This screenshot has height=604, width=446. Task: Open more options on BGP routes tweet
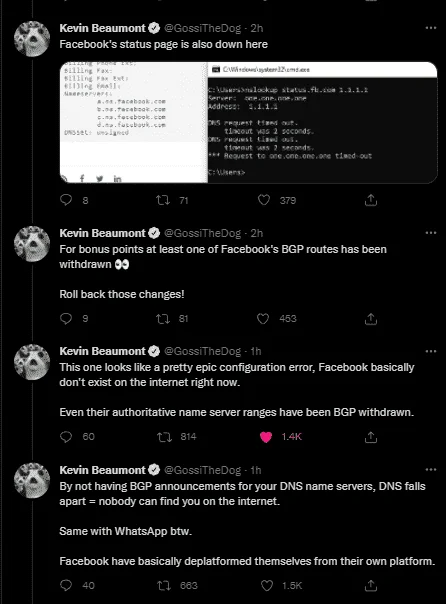(x=431, y=233)
